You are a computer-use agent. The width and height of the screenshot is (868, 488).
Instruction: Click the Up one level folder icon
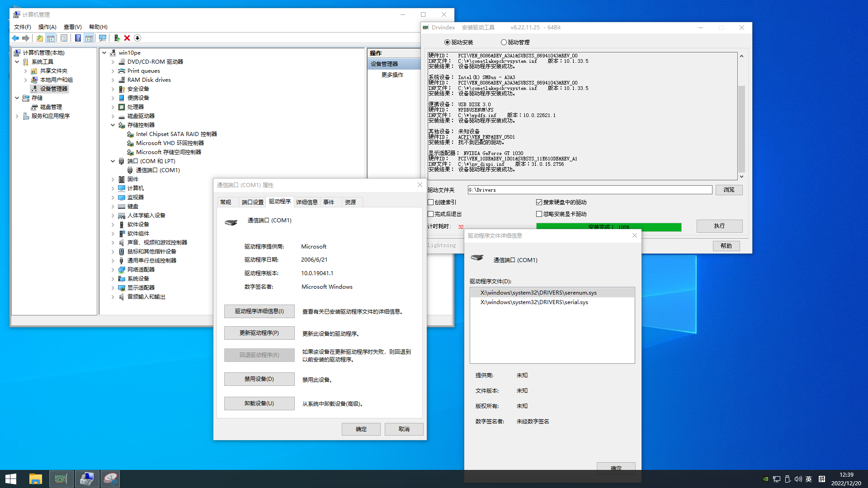[40, 38]
